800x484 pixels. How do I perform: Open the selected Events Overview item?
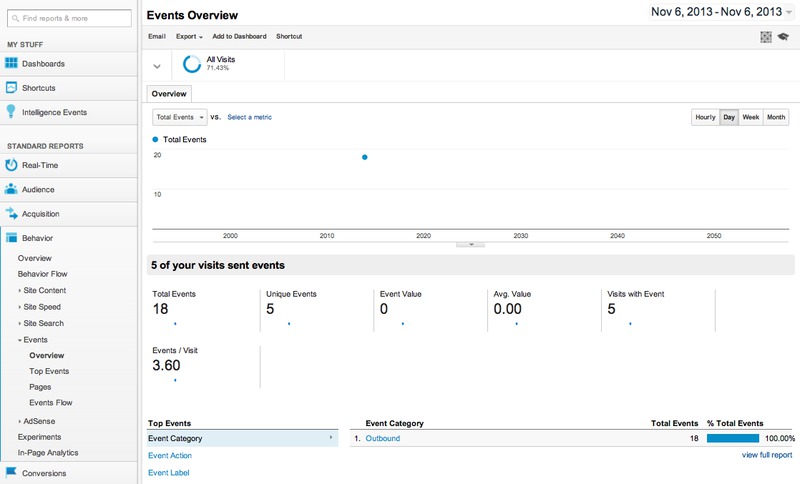pos(46,355)
